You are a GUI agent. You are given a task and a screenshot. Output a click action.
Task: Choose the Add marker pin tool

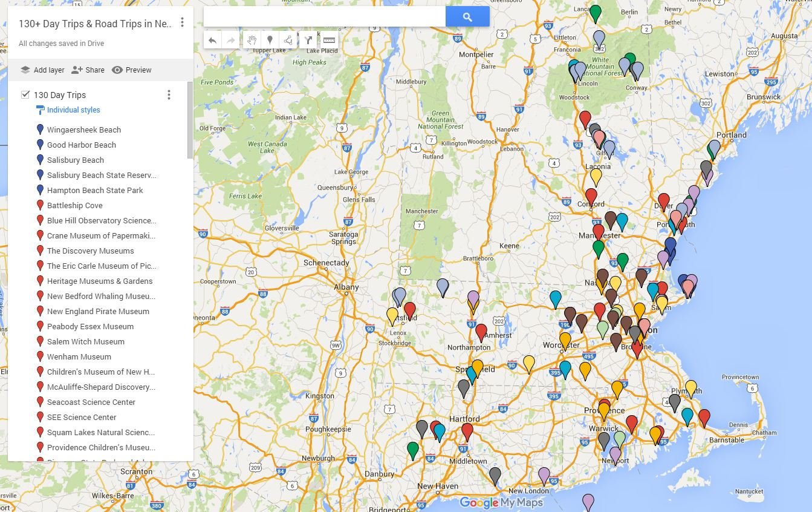pyautogui.click(x=270, y=41)
